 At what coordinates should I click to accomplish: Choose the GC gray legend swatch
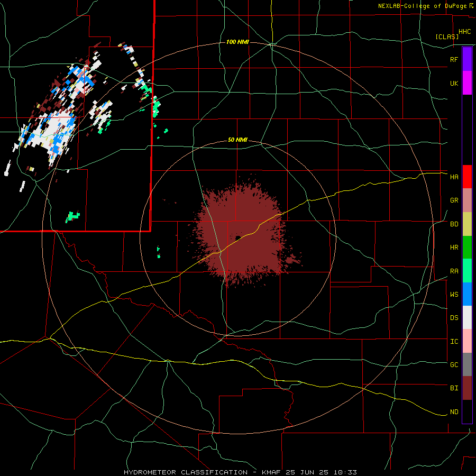(467, 364)
